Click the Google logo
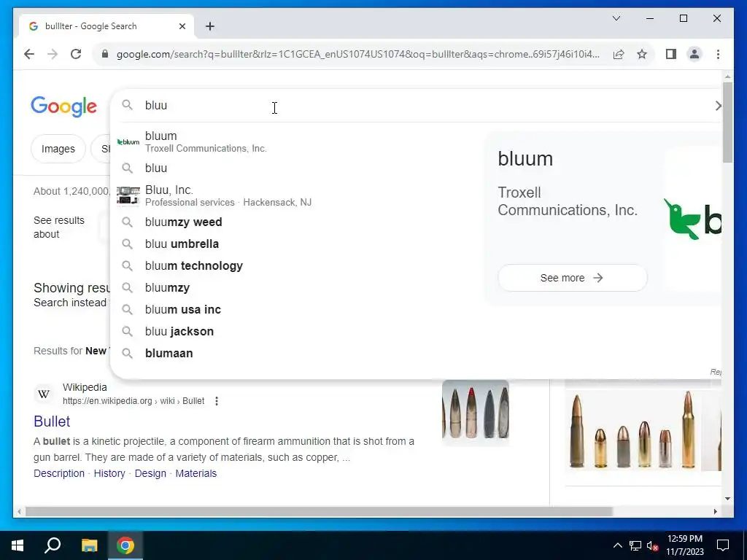Viewport: 747px width, 560px height. coord(64,106)
